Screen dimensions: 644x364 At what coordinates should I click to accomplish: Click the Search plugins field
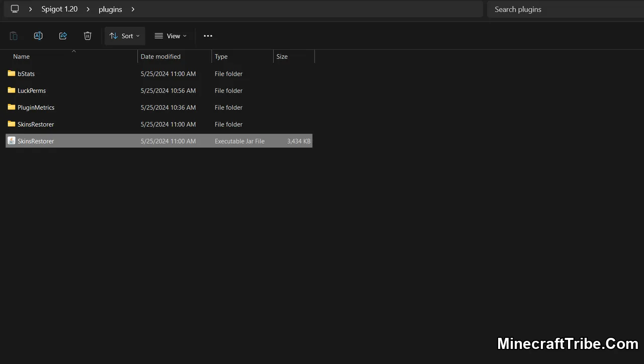pyautogui.click(x=566, y=9)
